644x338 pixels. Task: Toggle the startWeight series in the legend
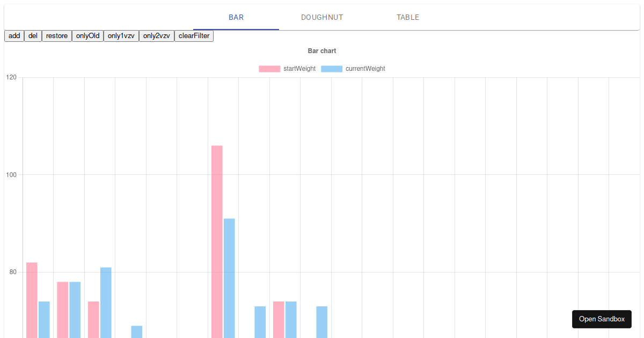(x=299, y=68)
